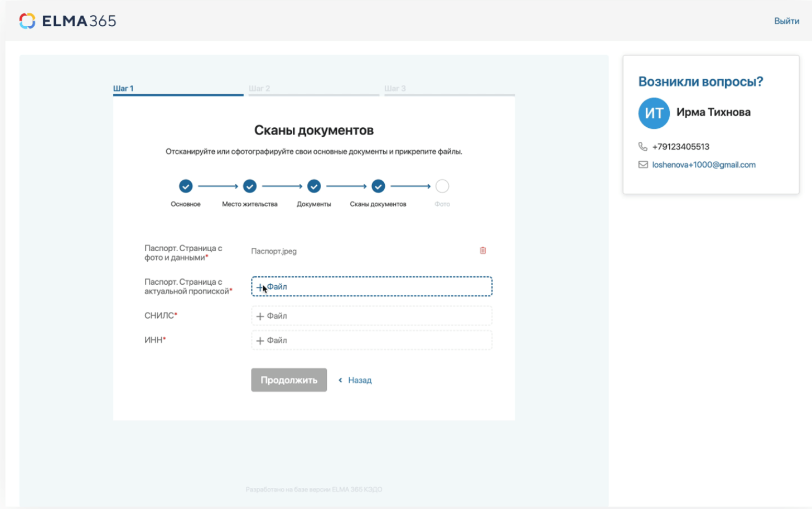The width and height of the screenshot is (812, 509).
Task: Upload file in ИНН field
Action: [371, 340]
